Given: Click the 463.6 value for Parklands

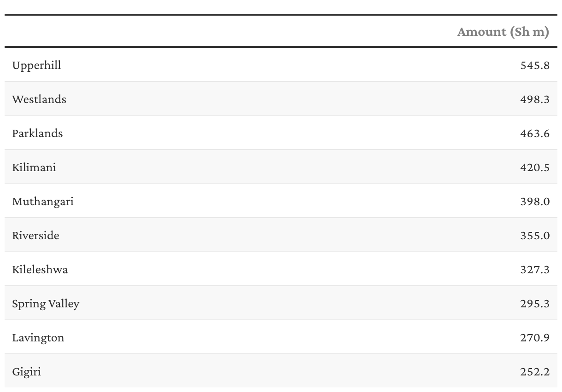Looking at the screenshot, I should [x=535, y=133].
